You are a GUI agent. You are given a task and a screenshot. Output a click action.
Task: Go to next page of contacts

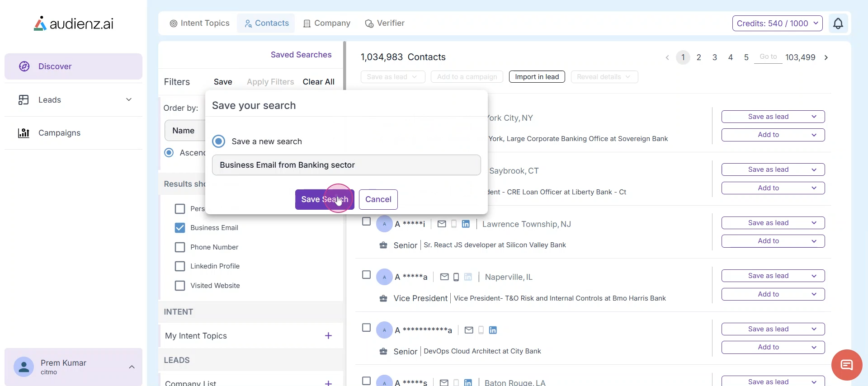[x=826, y=57]
